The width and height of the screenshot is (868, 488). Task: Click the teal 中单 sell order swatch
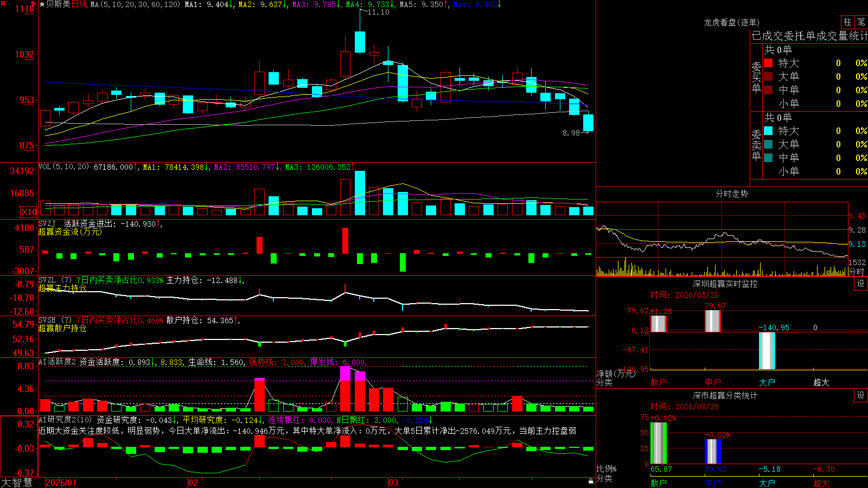[768, 158]
